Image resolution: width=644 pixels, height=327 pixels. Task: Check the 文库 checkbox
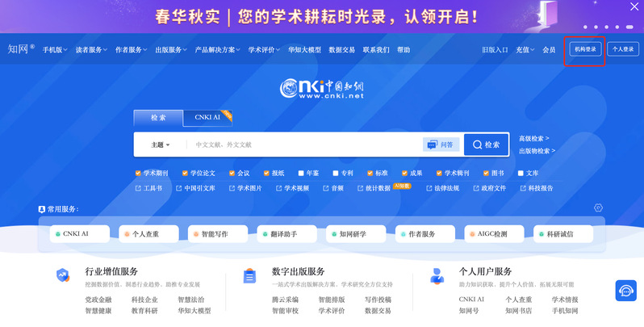(x=521, y=174)
